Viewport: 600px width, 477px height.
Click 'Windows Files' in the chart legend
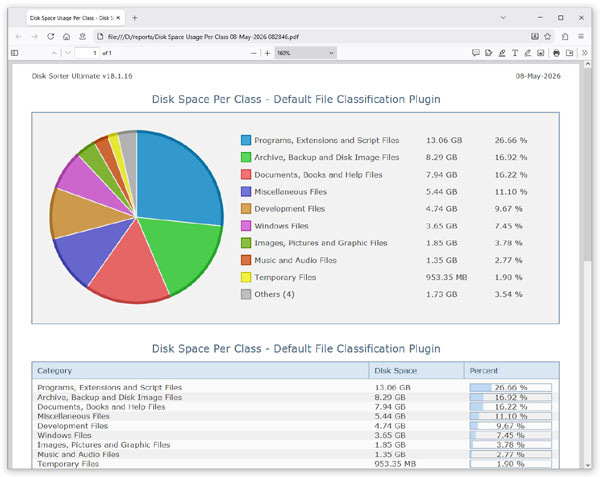click(x=281, y=226)
